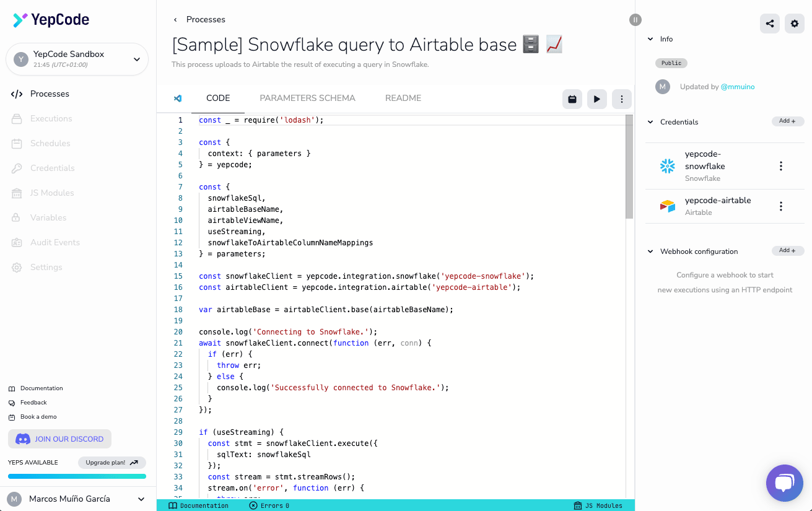Switch to the PARAMETERS SCHEMA tab

307,98
